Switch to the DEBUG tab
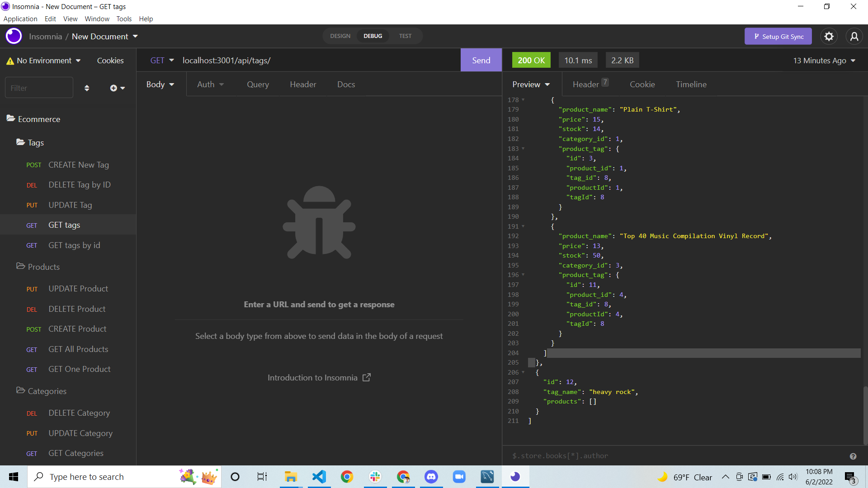 373,35
